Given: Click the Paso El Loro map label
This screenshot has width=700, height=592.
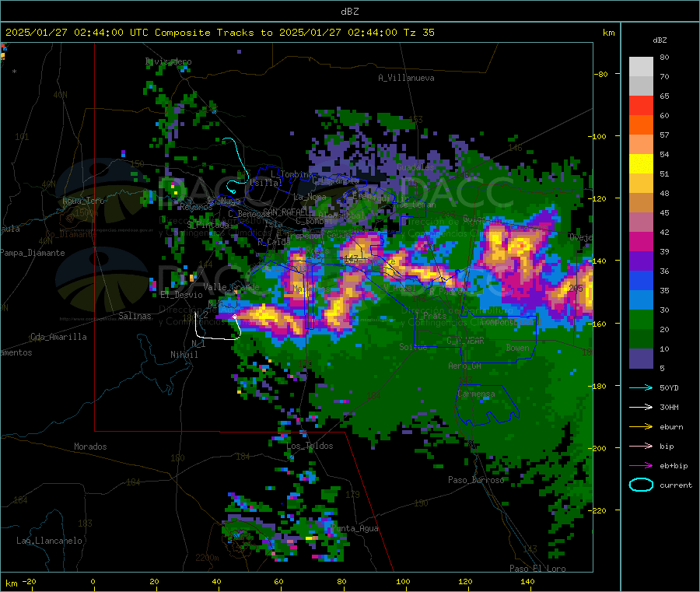Looking at the screenshot, I should pos(537,569).
